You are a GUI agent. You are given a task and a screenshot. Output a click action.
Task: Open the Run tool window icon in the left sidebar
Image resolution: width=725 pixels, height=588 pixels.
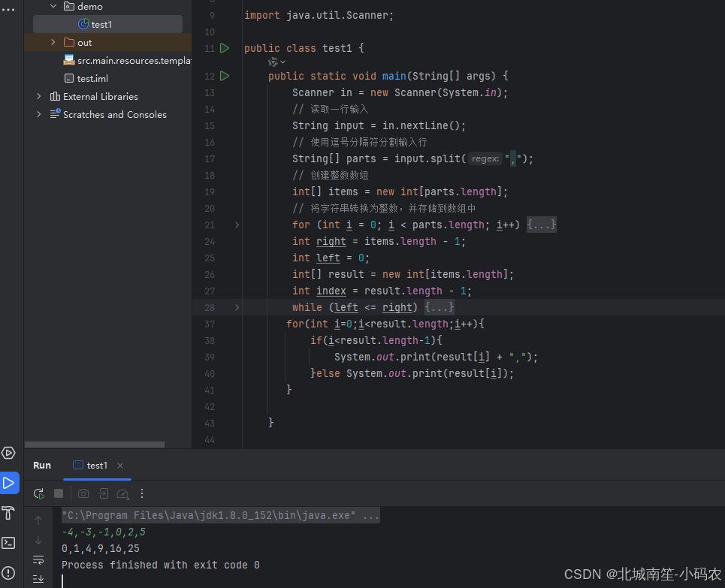click(9, 483)
